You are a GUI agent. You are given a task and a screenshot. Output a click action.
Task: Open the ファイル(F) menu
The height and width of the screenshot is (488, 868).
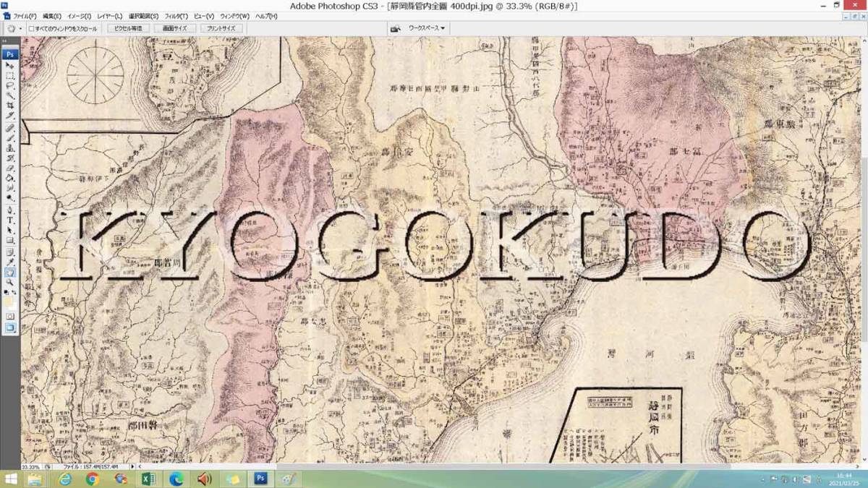(x=24, y=16)
